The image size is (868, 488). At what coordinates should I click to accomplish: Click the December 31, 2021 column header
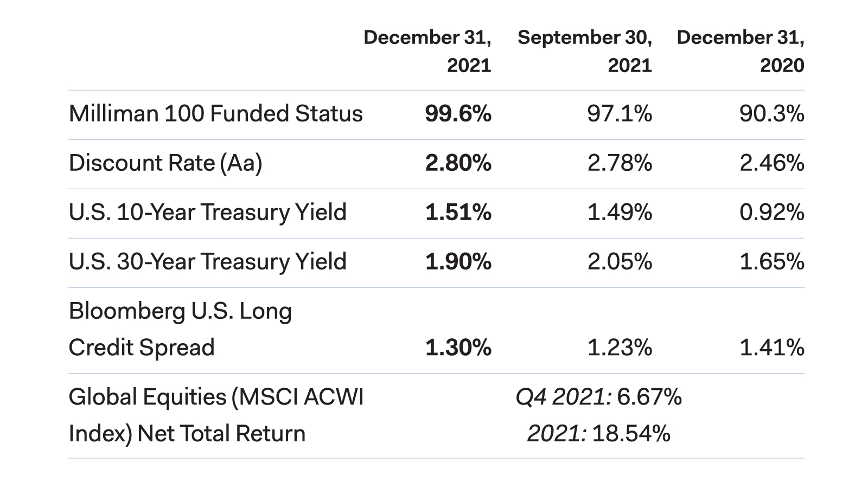click(x=427, y=51)
